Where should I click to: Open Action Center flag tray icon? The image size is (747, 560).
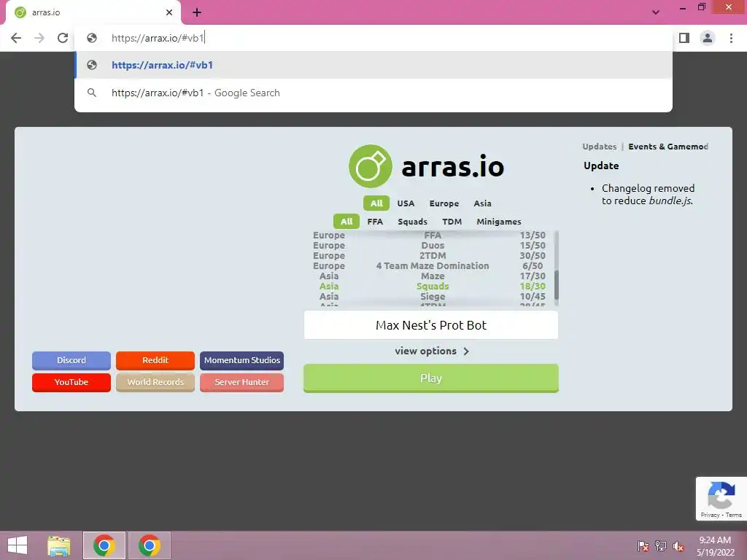point(643,546)
